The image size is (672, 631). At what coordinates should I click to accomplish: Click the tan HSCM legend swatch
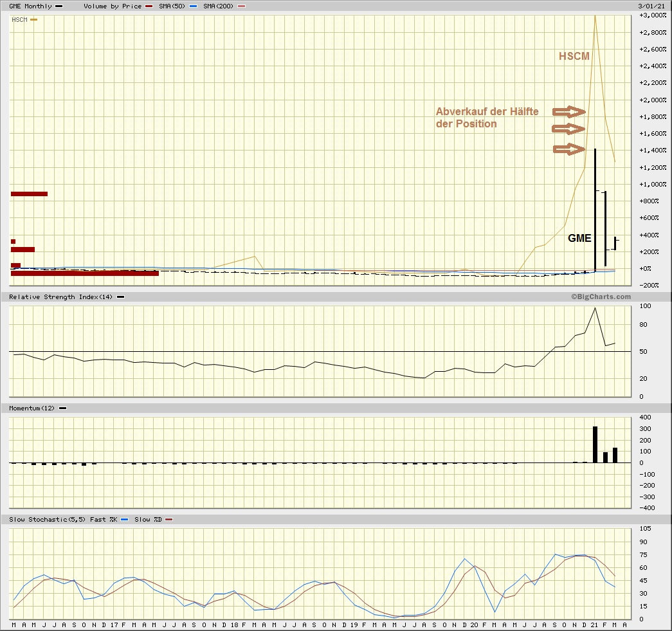point(33,20)
